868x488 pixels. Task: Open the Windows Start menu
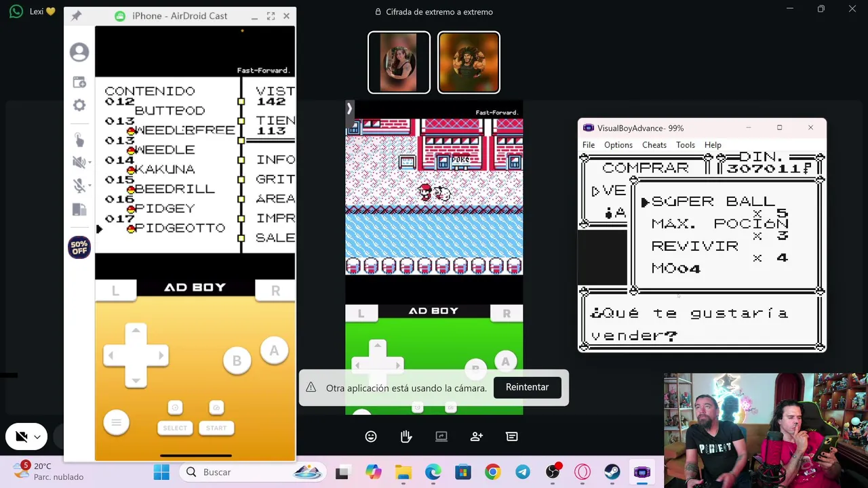[161, 472]
